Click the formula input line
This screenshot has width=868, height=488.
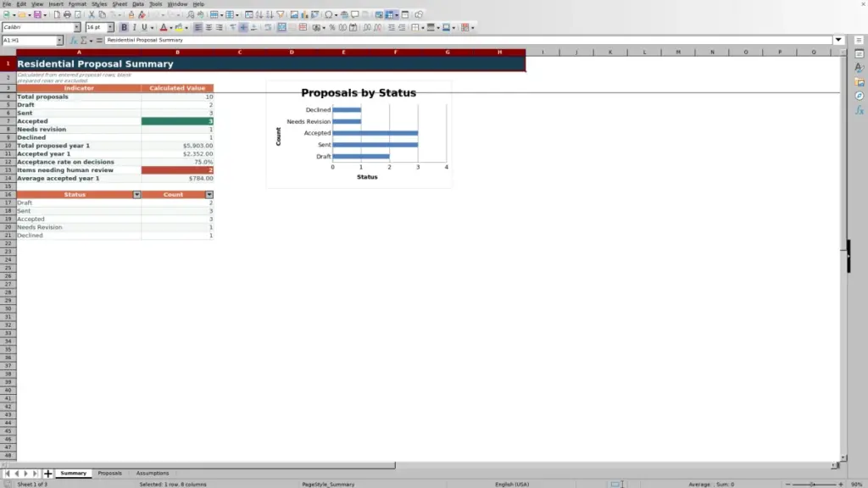(x=468, y=40)
